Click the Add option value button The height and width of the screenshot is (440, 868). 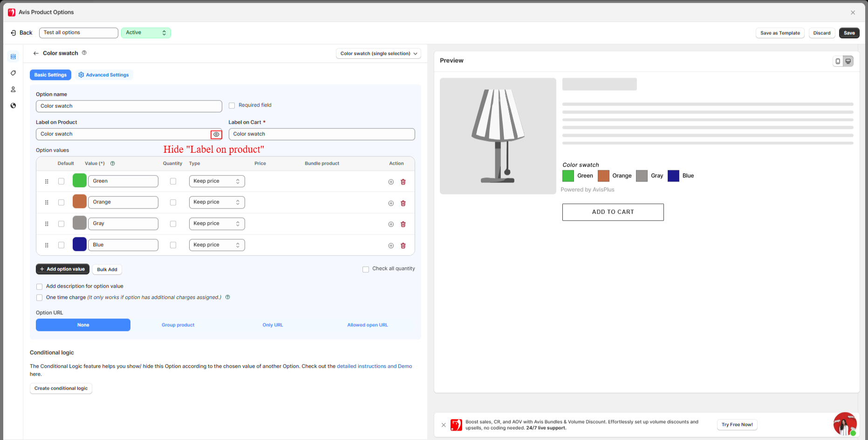click(62, 269)
